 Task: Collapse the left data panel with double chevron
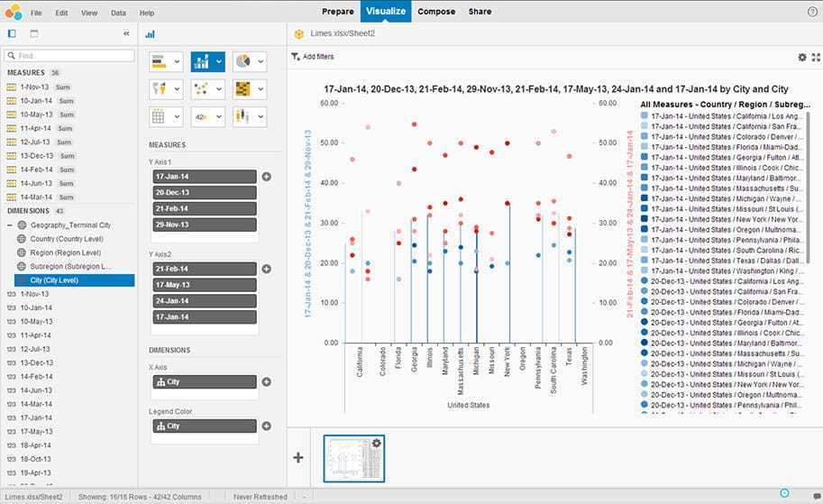(x=126, y=33)
